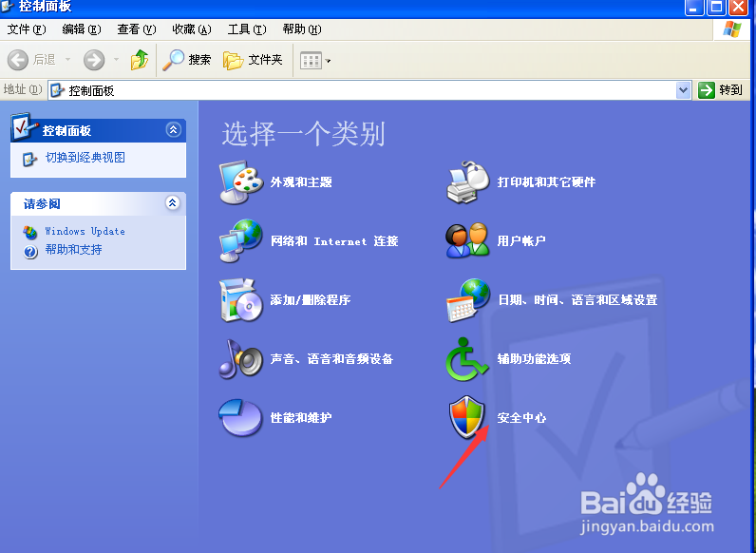Open the 声音、语音和音频设备 speaker icon
The image size is (756, 553).
tap(241, 358)
